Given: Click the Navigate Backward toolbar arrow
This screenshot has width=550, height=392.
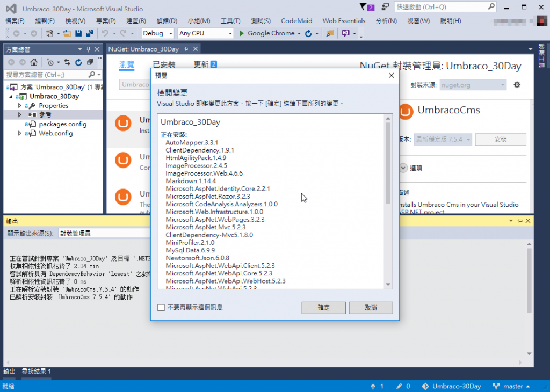Looking at the screenshot, I should click(x=16, y=33).
